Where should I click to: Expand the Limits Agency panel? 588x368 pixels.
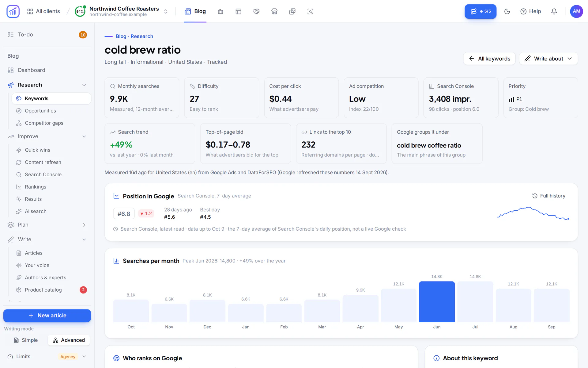pos(47,357)
